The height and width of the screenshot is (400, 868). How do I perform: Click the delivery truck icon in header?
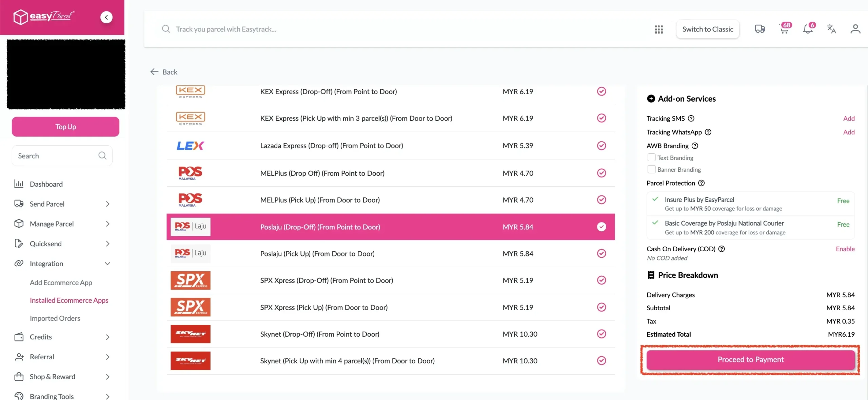click(760, 29)
